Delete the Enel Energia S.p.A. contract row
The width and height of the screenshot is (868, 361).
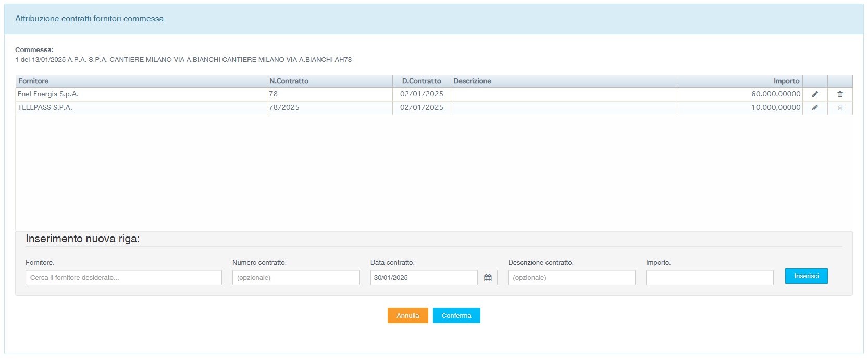click(x=840, y=94)
